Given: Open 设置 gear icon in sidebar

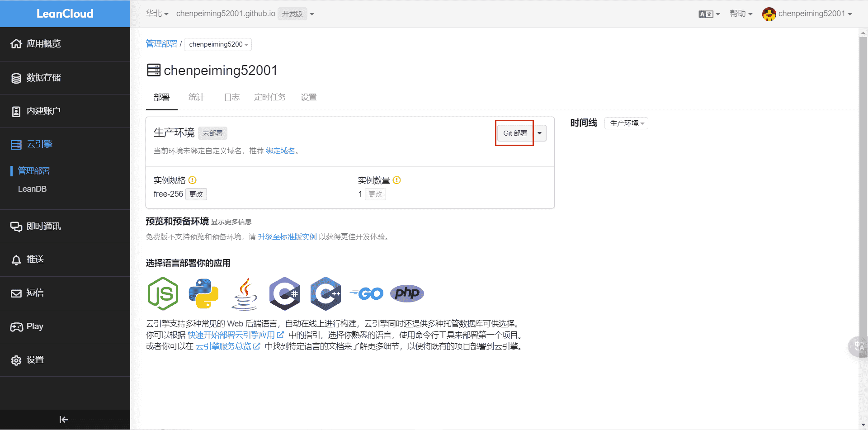Looking at the screenshot, I should pos(16,360).
